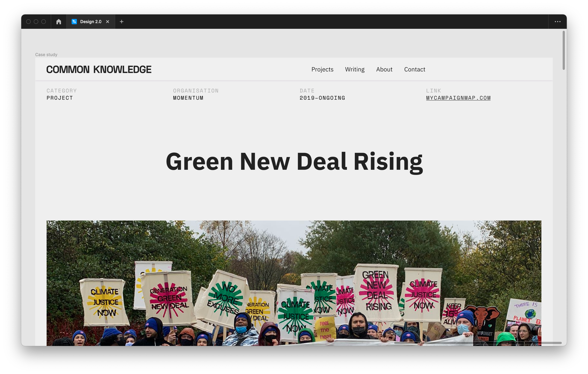Screen dimensions: 588x374
Task: Open the Projects nav link
Action: (322, 69)
